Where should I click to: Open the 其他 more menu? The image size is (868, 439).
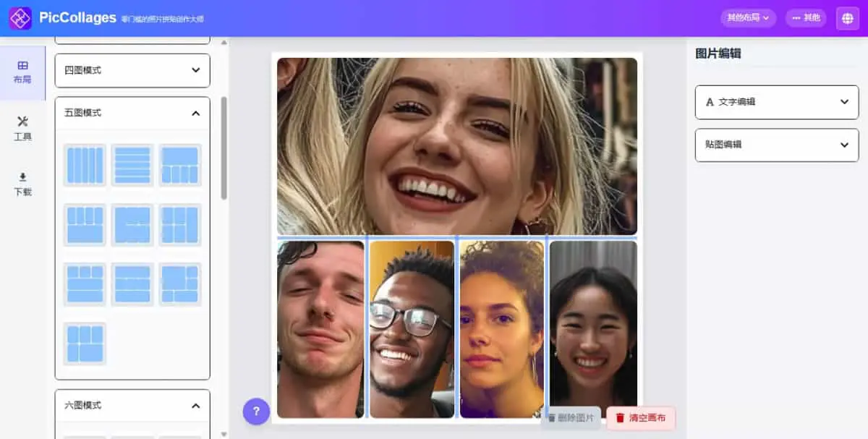[x=806, y=18]
